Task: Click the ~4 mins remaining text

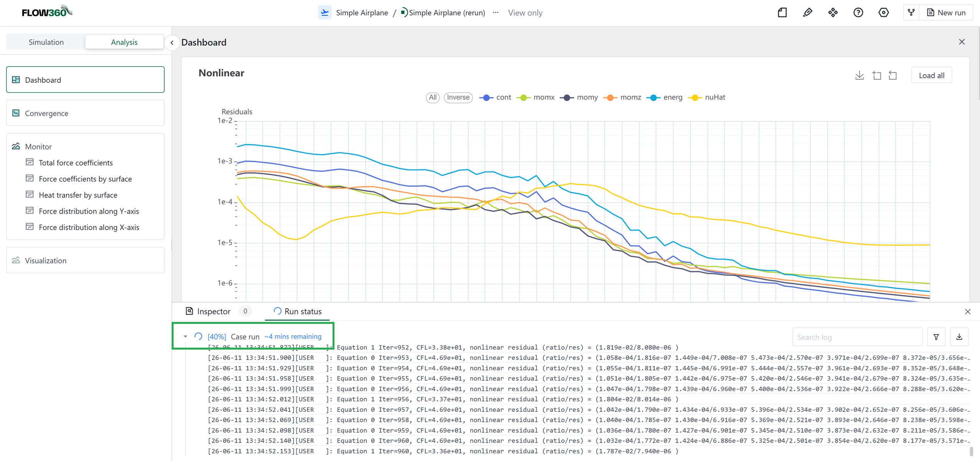Action: pos(293,337)
